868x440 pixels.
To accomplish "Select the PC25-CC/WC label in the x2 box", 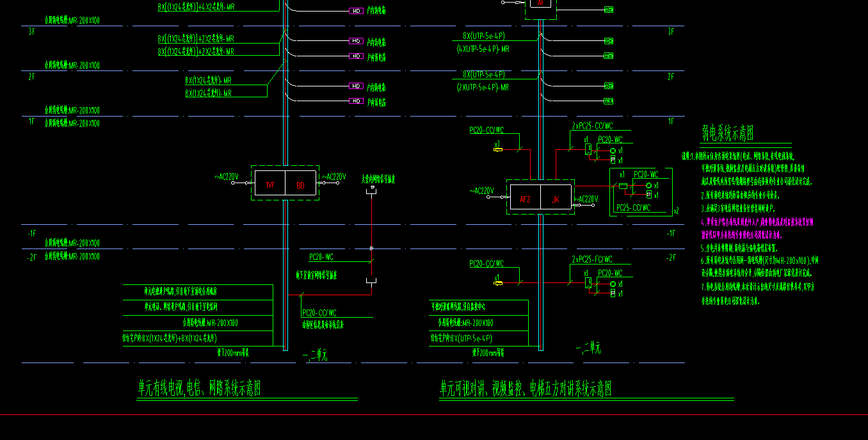I will click(x=633, y=208).
